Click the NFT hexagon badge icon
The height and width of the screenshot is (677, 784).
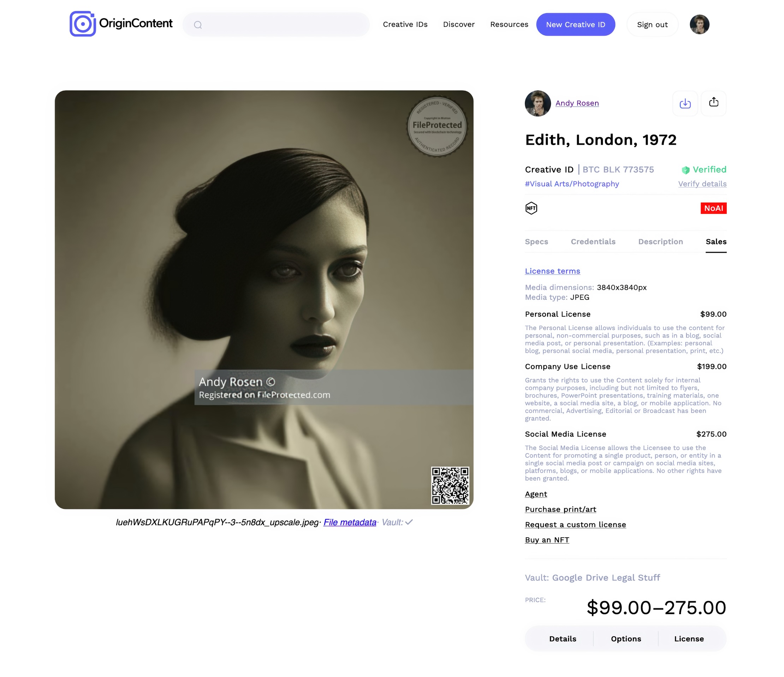coord(531,208)
